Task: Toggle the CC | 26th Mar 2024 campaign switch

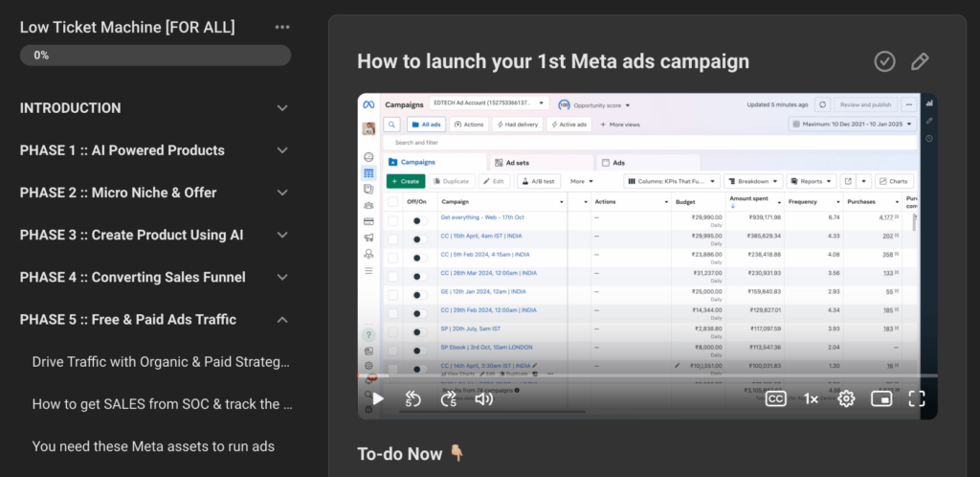Action: pyautogui.click(x=420, y=276)
